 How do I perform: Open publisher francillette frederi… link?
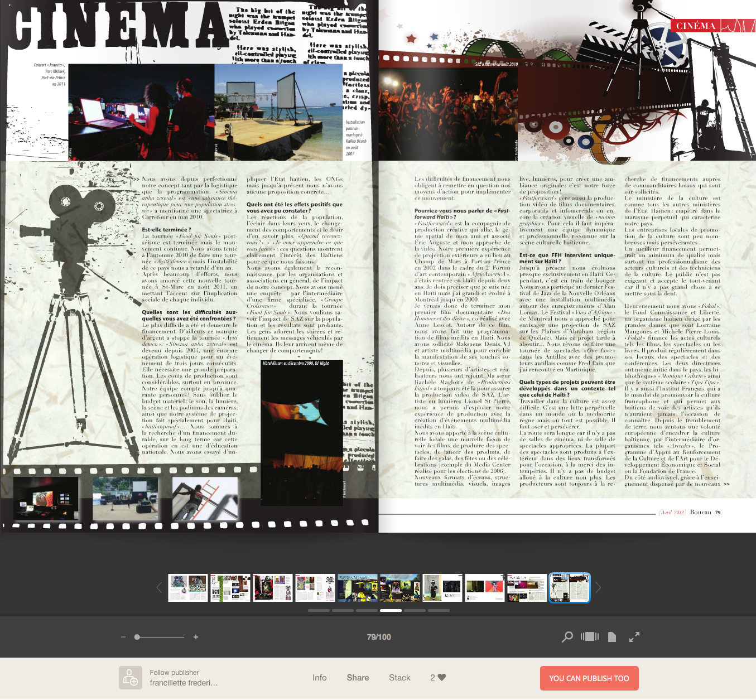click(x=184, y=683)
